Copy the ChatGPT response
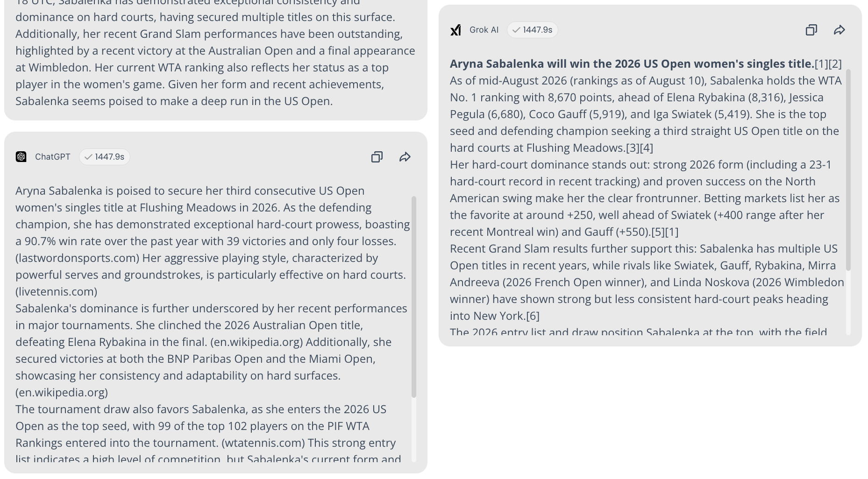The height and width of the screenshot is (479, 868). [377, 157]
